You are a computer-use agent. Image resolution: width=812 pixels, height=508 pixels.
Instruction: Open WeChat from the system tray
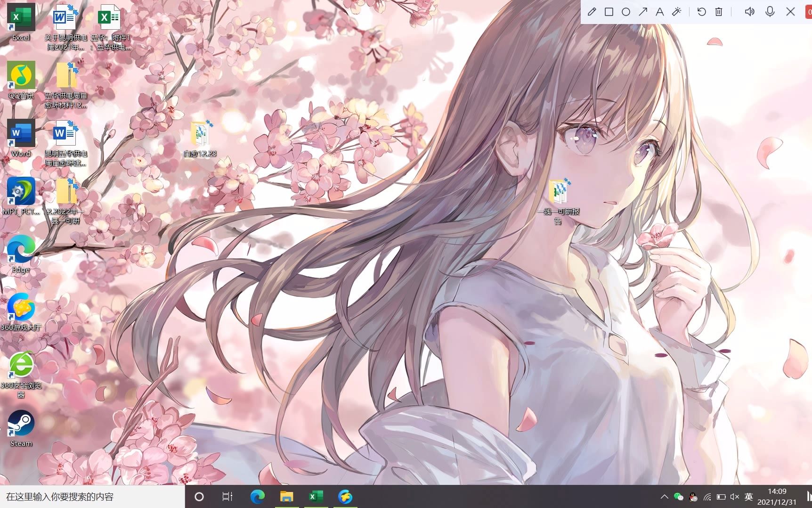(678, 497)
